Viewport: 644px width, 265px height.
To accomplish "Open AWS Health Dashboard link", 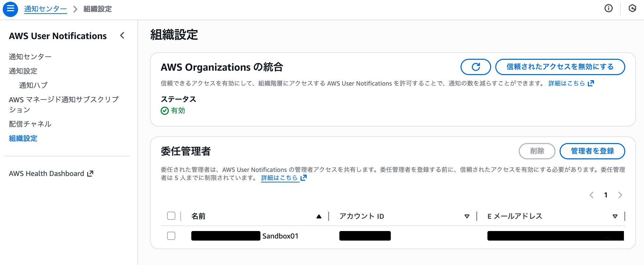I will coord(47,174).
